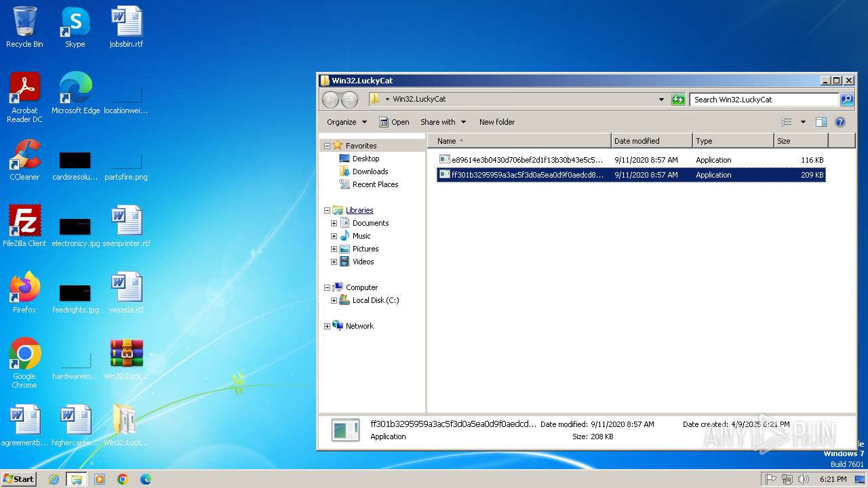Screen dimensions: 868x488
Task: Sort by the Size column header
Action: [801, 141]
